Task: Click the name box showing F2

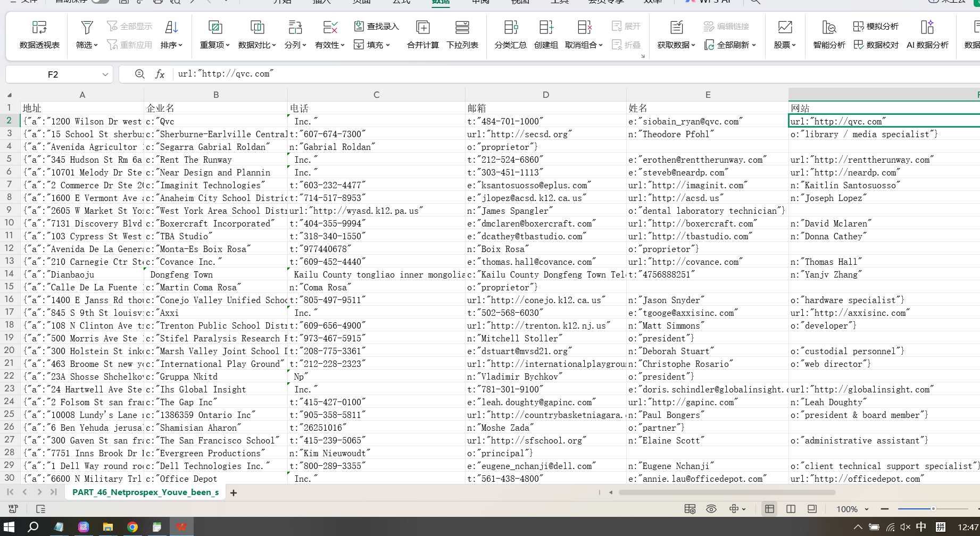Action: coord(53,74)
